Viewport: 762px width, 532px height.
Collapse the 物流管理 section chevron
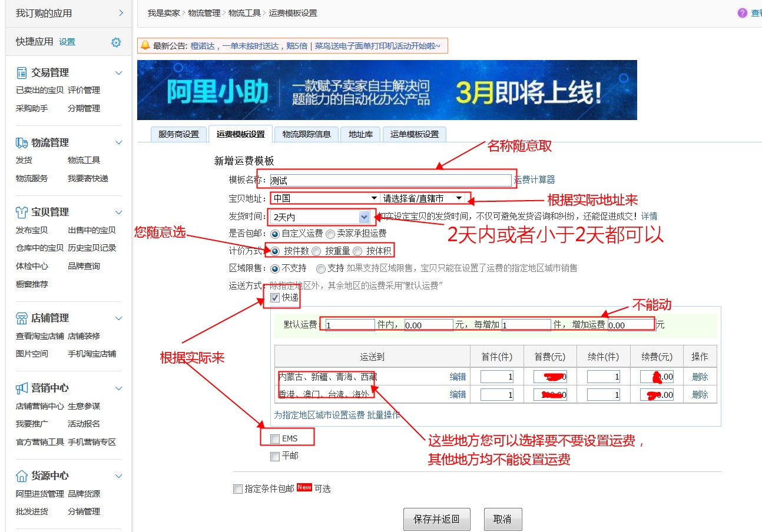click(118, 143)
